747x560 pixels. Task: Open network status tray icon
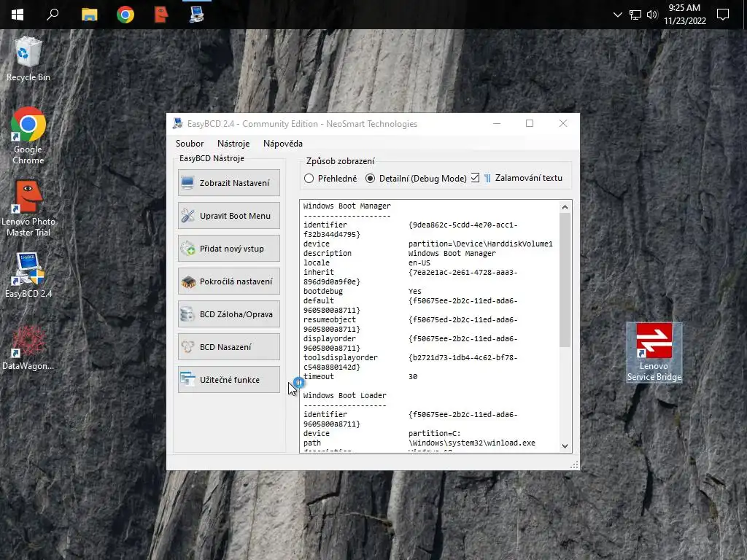coord(635,15)
